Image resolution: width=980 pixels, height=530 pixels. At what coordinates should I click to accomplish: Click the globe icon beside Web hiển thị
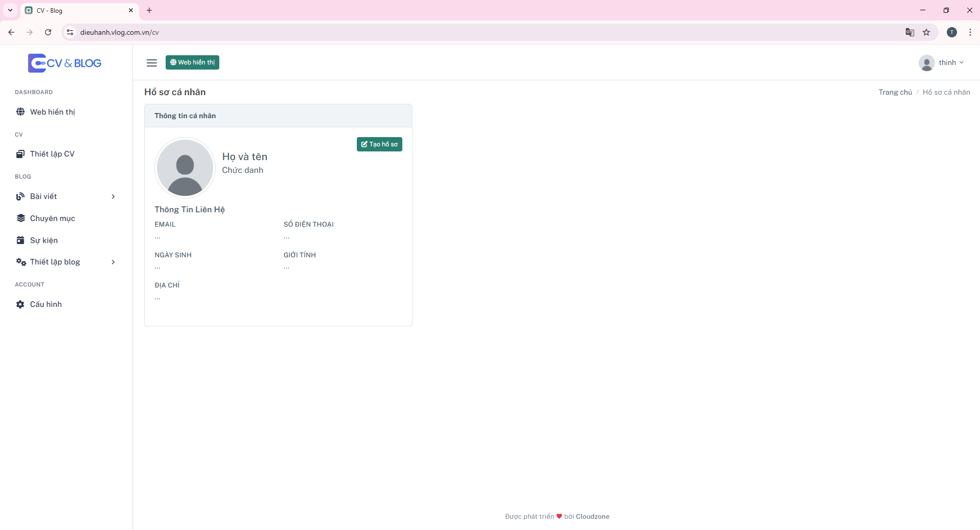pos(20,112)
